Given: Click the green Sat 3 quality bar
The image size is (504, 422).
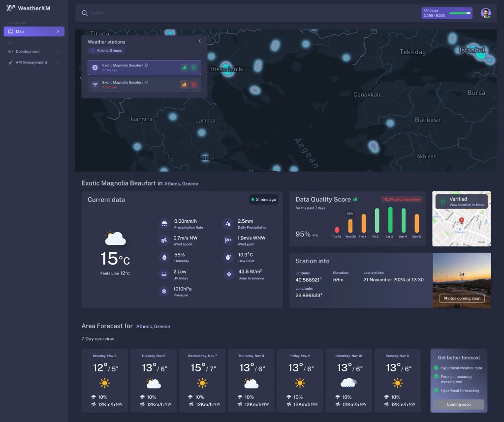Looking at the screenshot, I should (x=390, y=220).
